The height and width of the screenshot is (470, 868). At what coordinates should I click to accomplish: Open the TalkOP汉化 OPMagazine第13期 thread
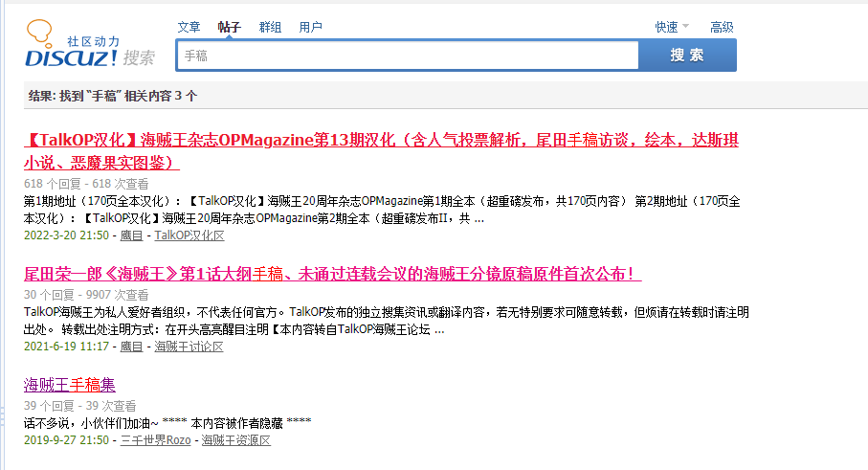pyautogui.click(x=381, y=151)
